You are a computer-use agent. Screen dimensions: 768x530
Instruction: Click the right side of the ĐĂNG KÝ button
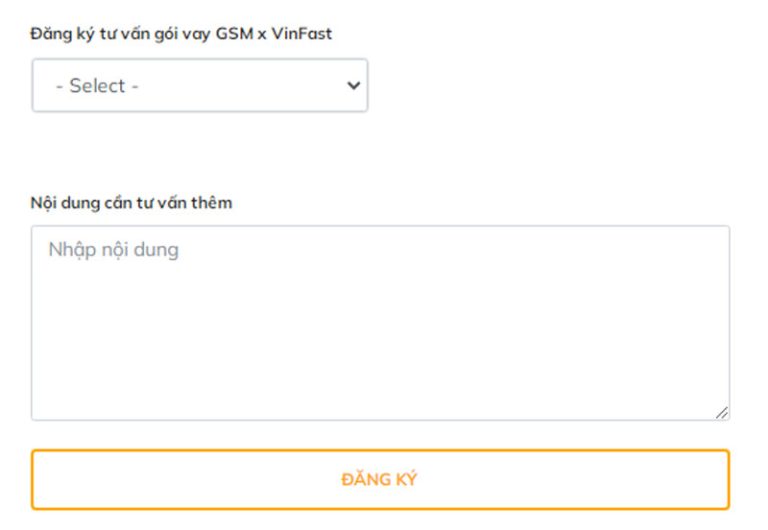click(x=660, y=479)
